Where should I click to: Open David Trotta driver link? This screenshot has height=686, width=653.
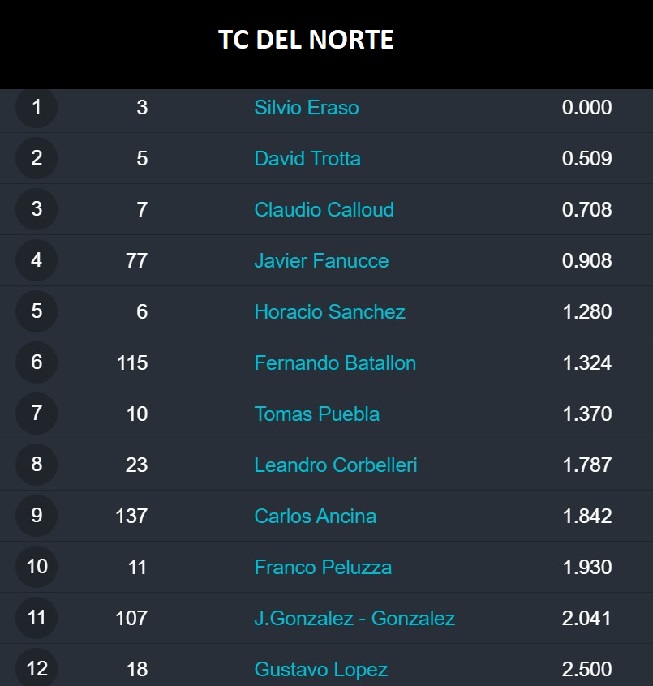(x=307, y=158)
